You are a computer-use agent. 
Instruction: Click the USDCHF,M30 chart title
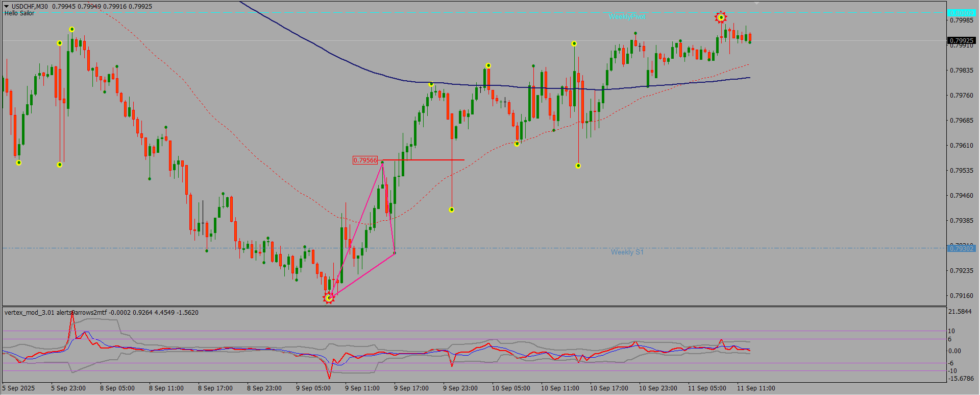30,7
